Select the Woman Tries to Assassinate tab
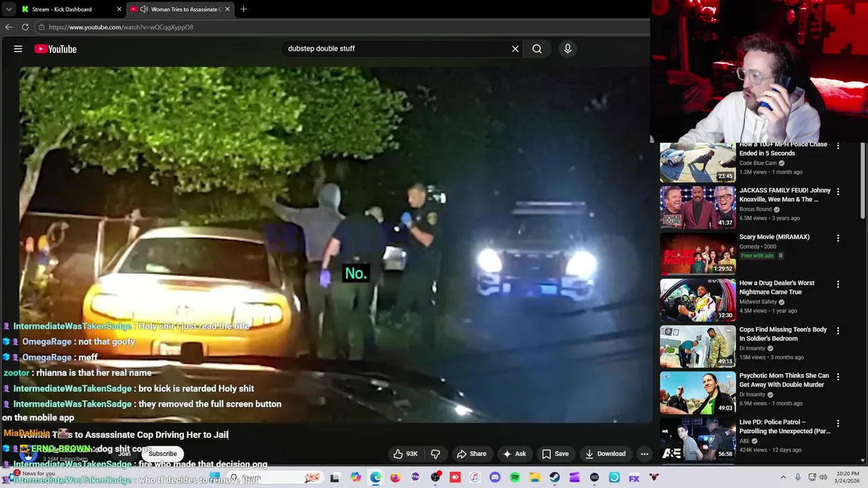The image size is (868, 488). click(180, 9)
